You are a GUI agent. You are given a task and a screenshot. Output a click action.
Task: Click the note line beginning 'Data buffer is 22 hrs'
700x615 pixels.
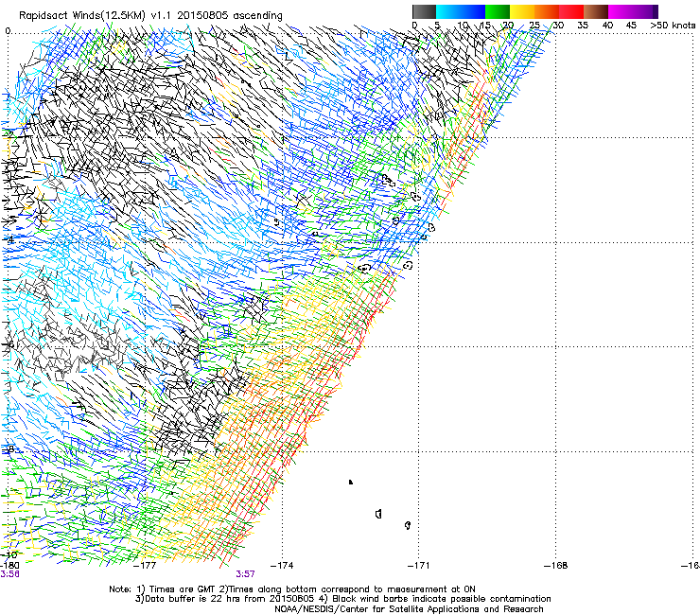click(x=342, y=599)
